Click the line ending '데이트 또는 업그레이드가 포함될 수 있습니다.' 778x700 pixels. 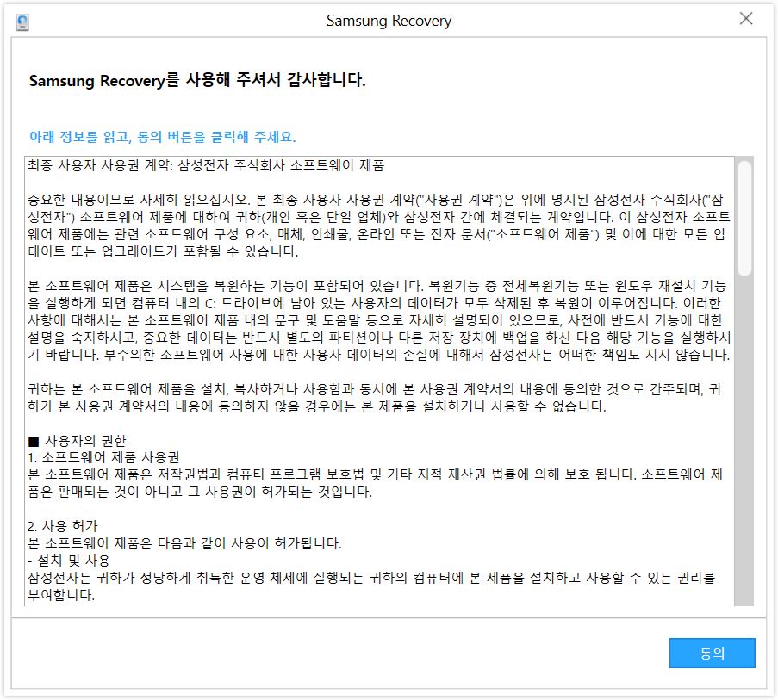pyautogui.click(x=163, y=251)
